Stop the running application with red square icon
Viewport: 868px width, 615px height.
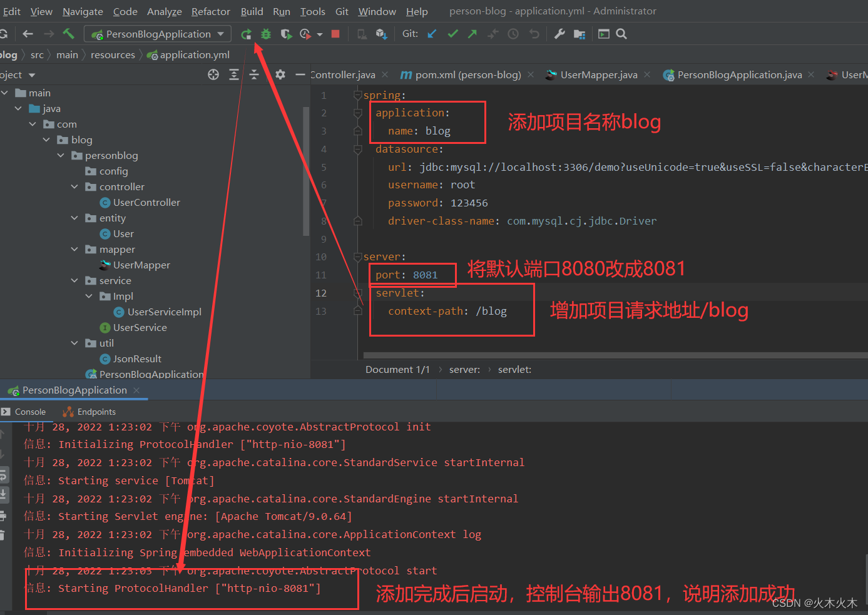point(335,34)
